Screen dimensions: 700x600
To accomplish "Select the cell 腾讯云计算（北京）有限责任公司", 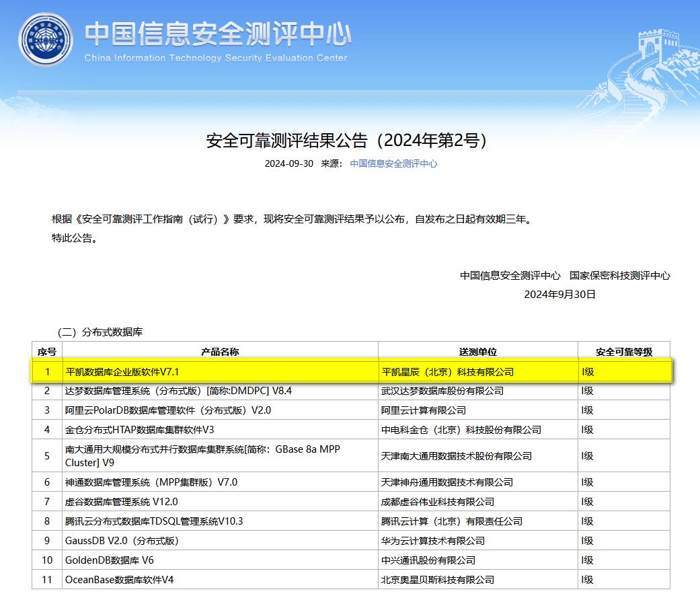I will (x=477, y=521).
